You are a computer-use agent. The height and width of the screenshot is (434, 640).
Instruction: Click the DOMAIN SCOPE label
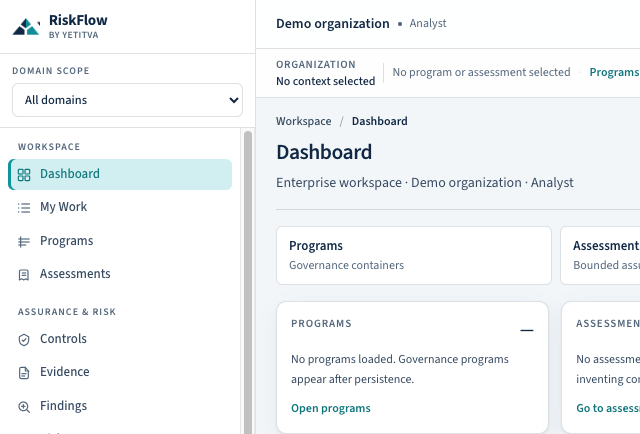click(51, 71)
